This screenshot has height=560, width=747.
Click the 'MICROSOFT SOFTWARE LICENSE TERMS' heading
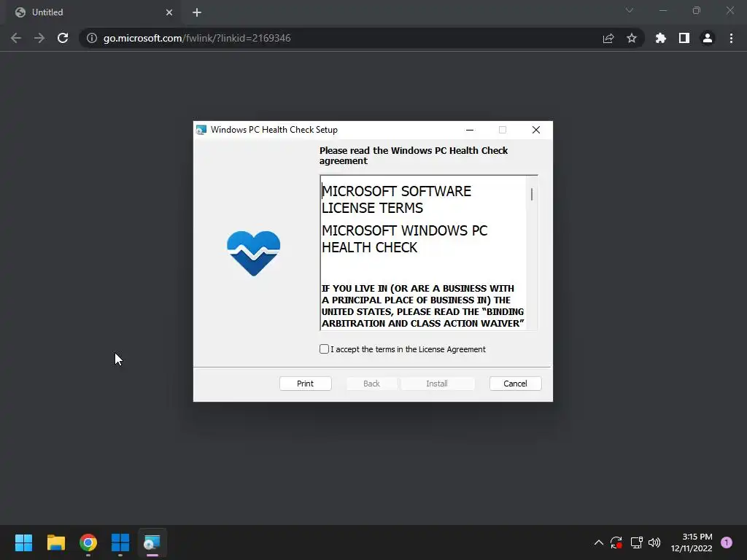point(396,200)
